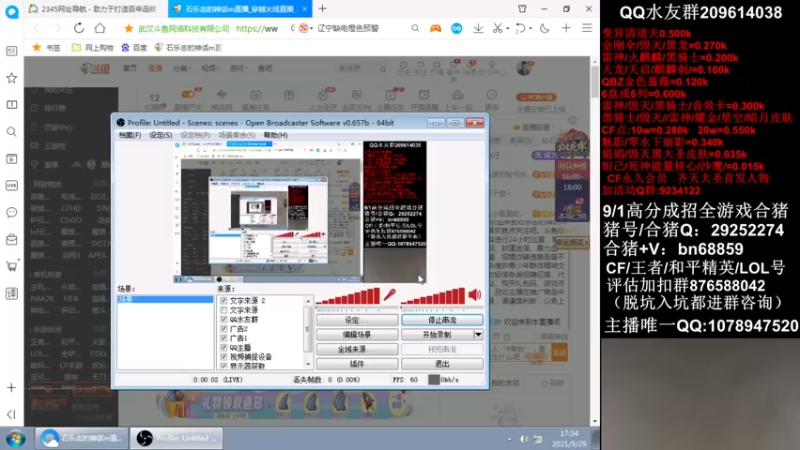The height and width of the screenshot is (450, 800).
Task: Click the scissors screenshot tool icon
Action: click(497, 29)
